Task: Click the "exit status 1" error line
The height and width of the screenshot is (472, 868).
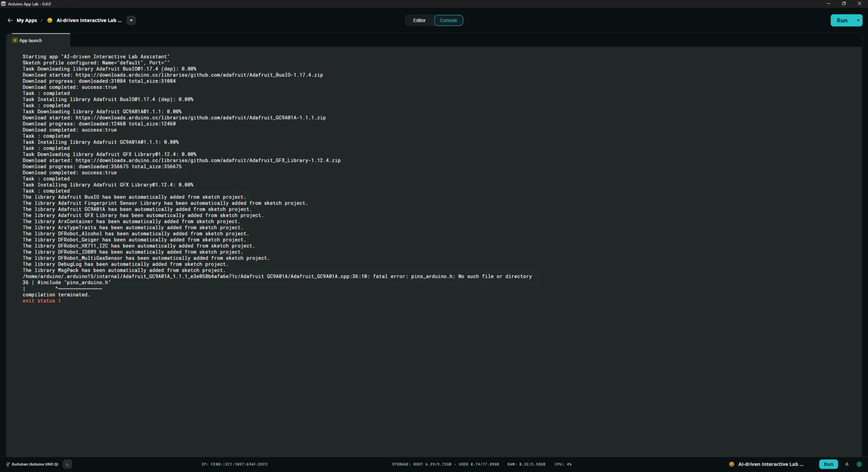Action: (42, 301)
